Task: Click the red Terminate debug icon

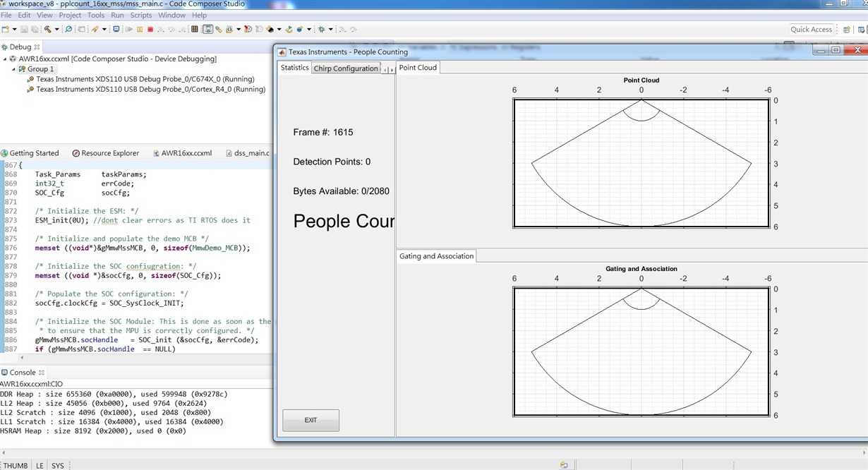Action: tap(150, 29)
